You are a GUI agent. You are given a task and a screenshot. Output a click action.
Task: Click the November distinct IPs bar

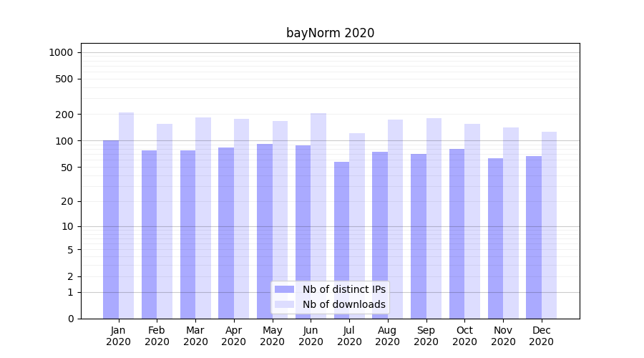[495, 238]
